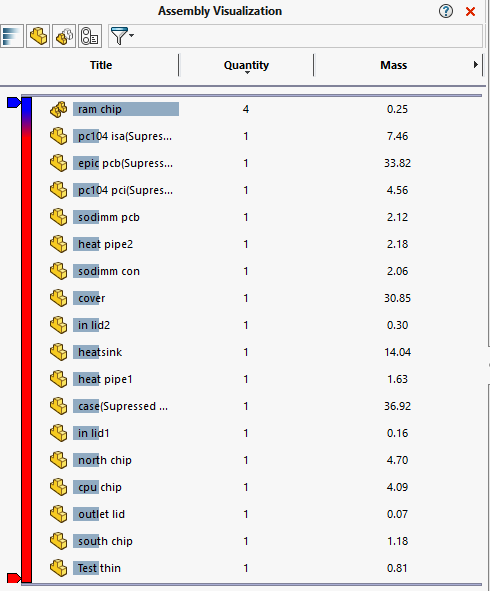
Task: Select the heatsink row title
Action: 100,352
